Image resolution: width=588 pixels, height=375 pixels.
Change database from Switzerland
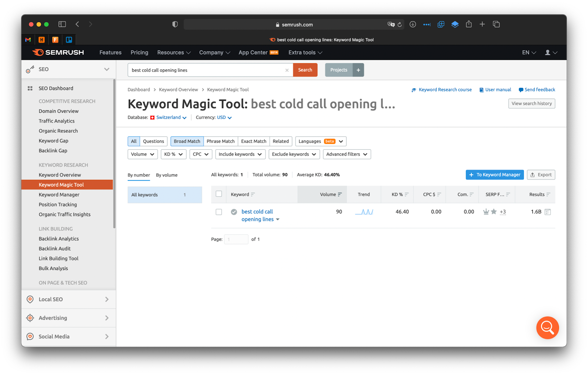(168, 118)
